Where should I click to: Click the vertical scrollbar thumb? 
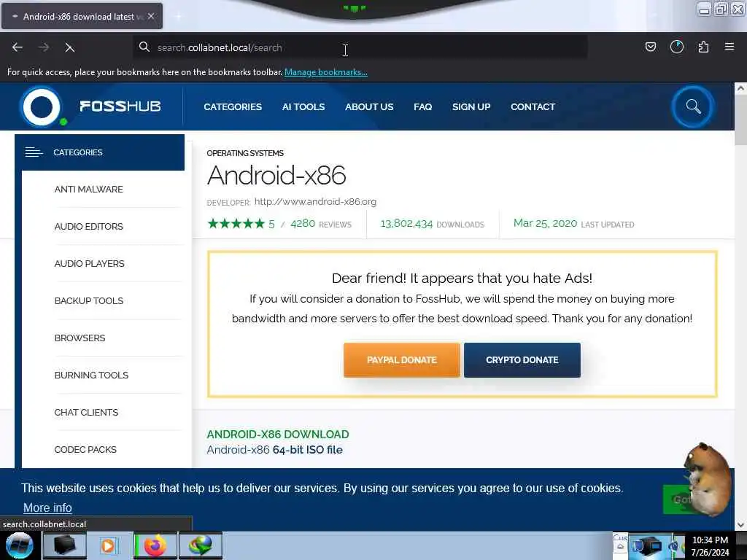pos(740,119)
